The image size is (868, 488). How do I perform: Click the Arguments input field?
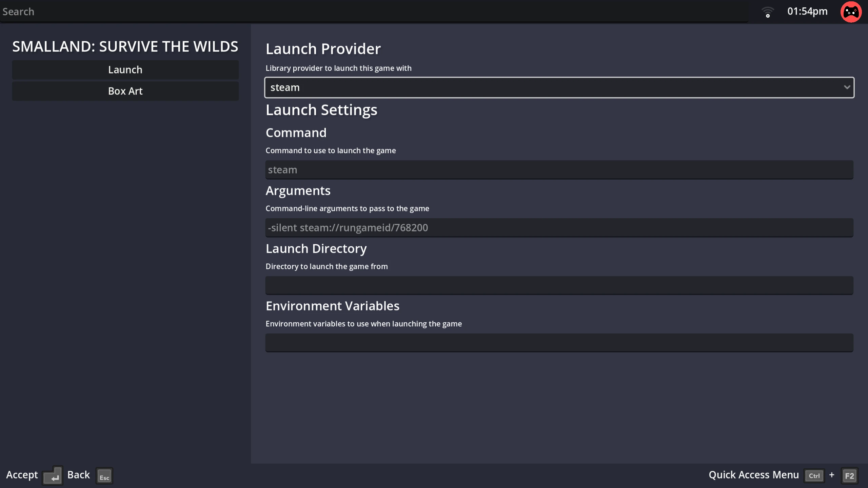click(x=559, y=227)
